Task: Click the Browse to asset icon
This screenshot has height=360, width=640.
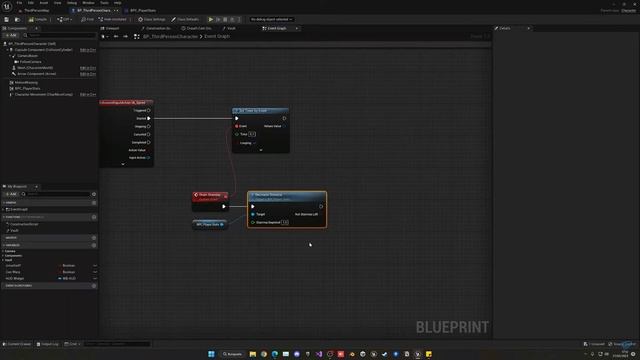Action: [17, 19]
